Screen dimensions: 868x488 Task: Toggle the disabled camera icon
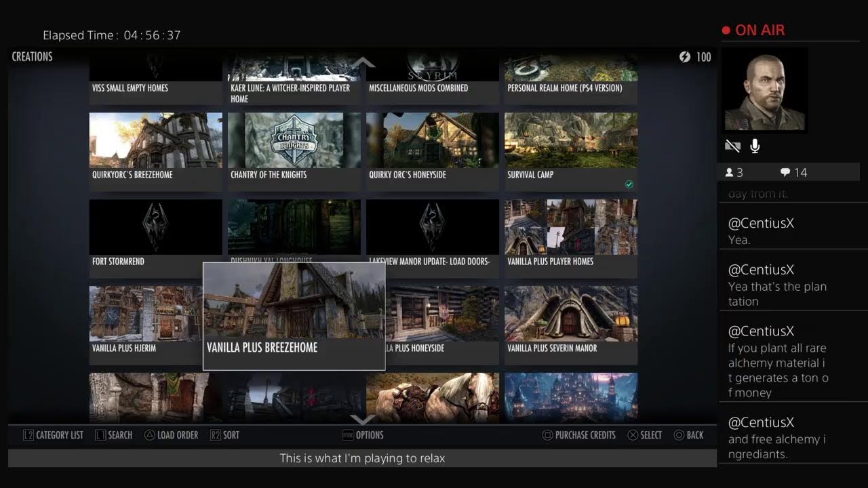(x=732, y=146)
